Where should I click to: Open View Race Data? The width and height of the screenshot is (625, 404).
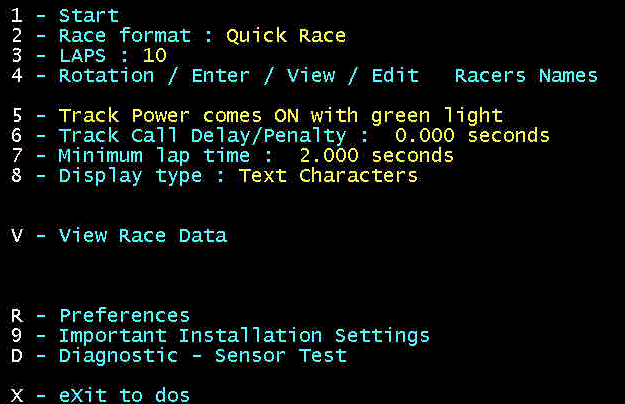pyautogui.click(x=142, y=235)
